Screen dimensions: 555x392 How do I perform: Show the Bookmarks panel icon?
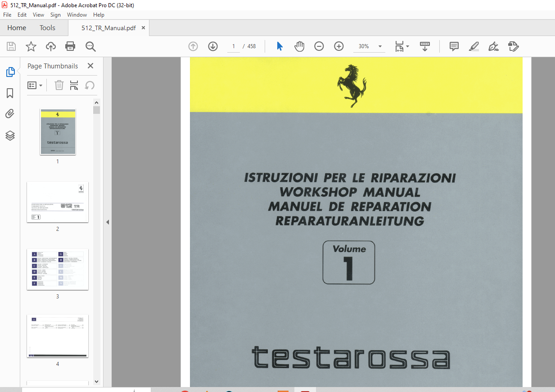coord(10,93)
